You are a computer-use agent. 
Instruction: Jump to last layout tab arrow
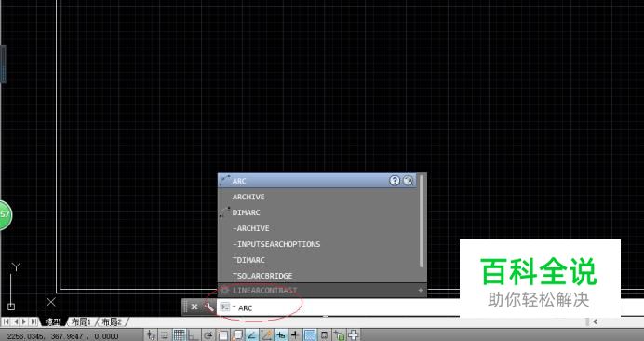point(34,321)
